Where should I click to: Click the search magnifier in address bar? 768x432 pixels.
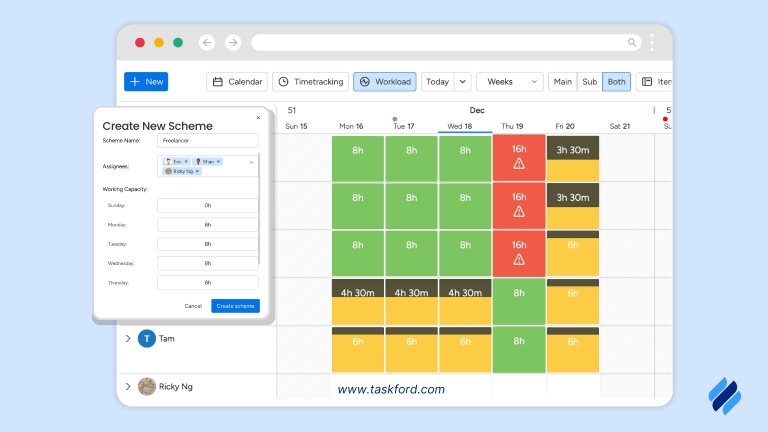pyautogui.click(x=632, y=43)
